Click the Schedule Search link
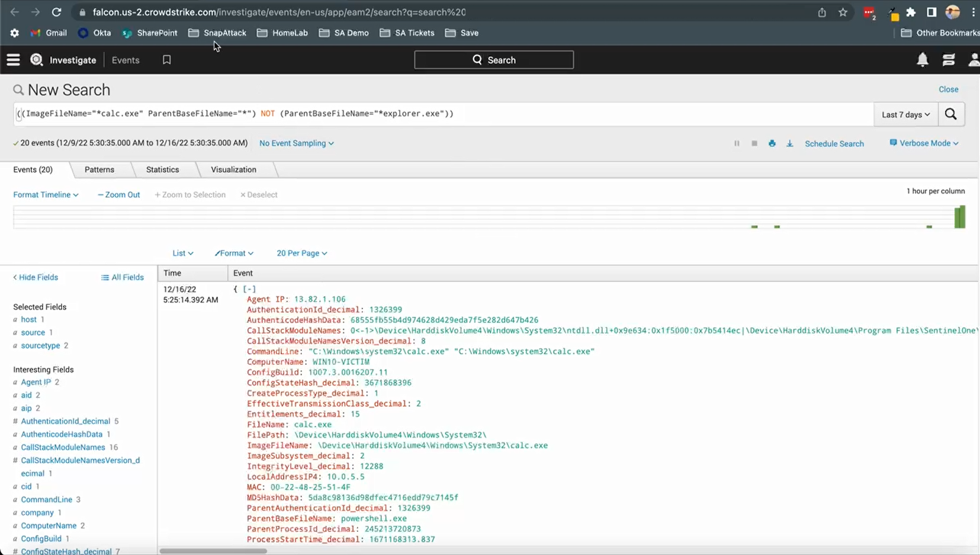 click(834, 143)
